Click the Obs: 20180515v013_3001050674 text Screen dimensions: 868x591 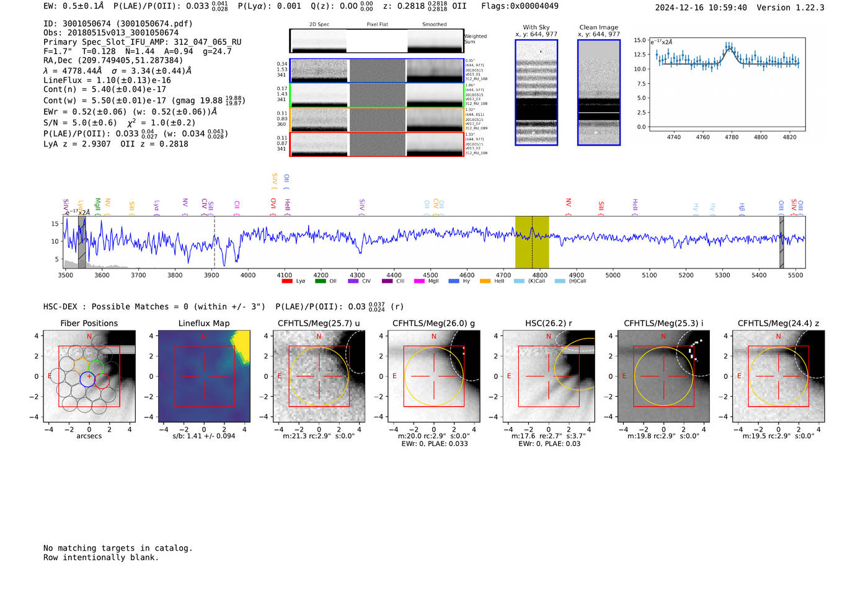click(x=111, y=33)
